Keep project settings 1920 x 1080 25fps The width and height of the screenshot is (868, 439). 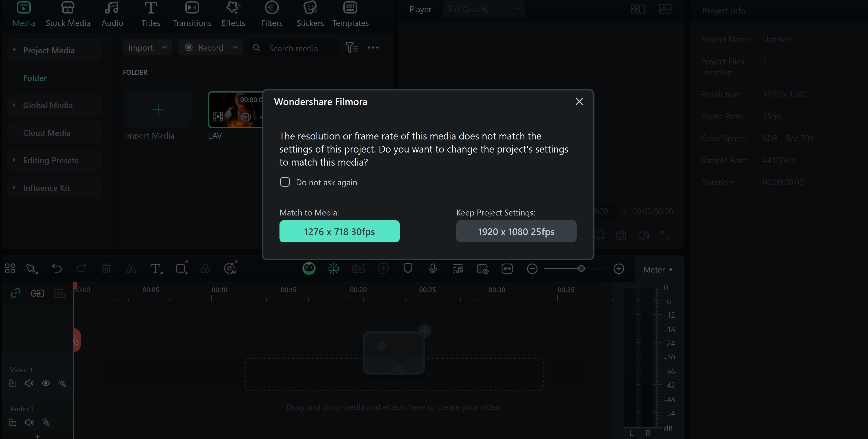click(516, 232)
